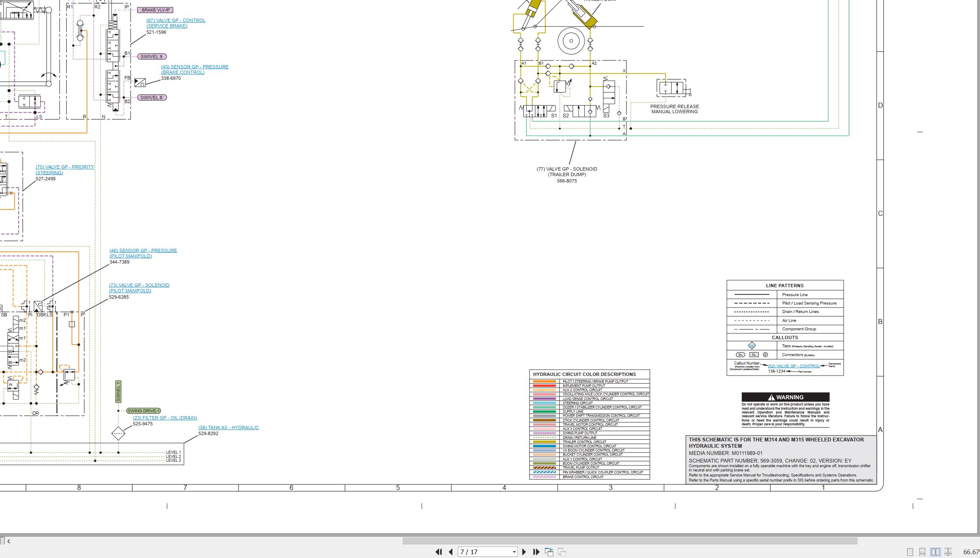Click the green supply line color swatch
Screen dimensions: 980x558
[x=544, y=411]
